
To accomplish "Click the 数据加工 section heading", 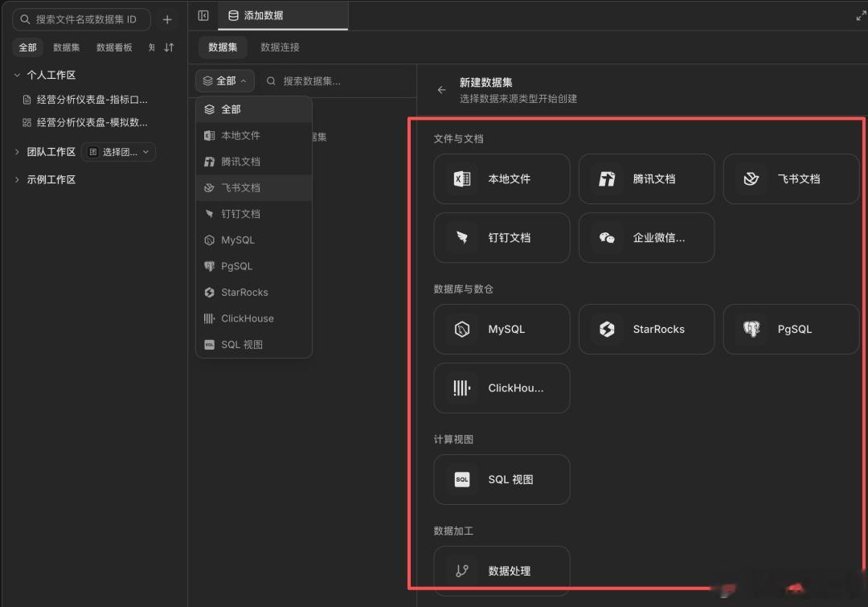I will click(453, 531).
